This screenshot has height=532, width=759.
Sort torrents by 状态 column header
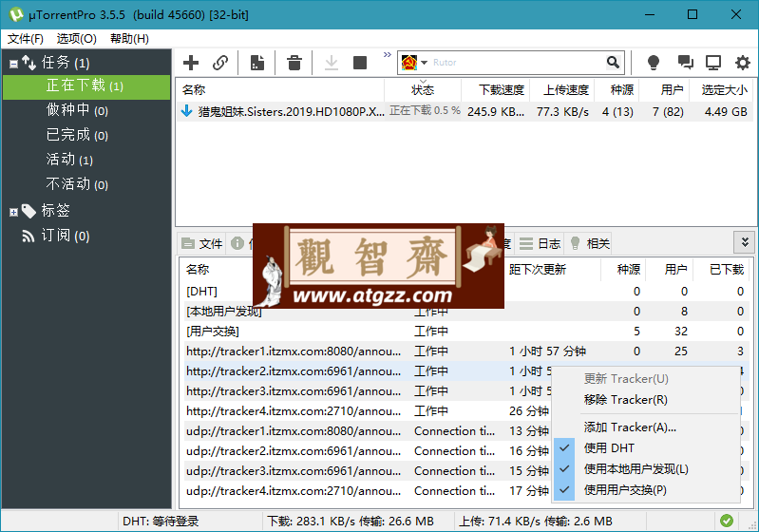[x=423, y=90]
